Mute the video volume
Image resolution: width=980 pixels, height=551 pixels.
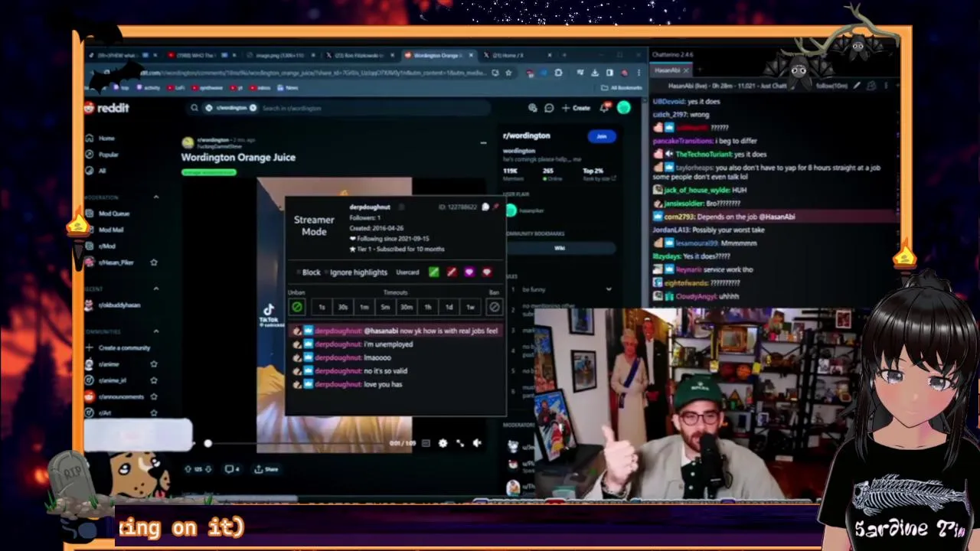476,443
